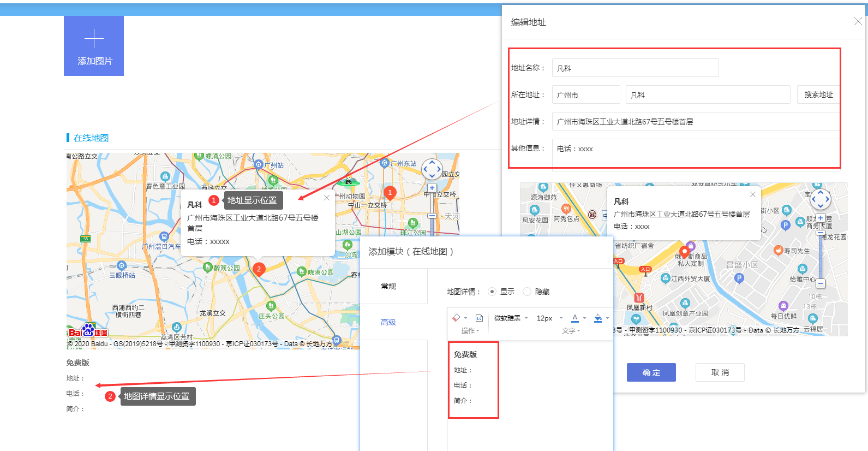
Task: Click the 其他信息 text area
Action: point(696,153)
